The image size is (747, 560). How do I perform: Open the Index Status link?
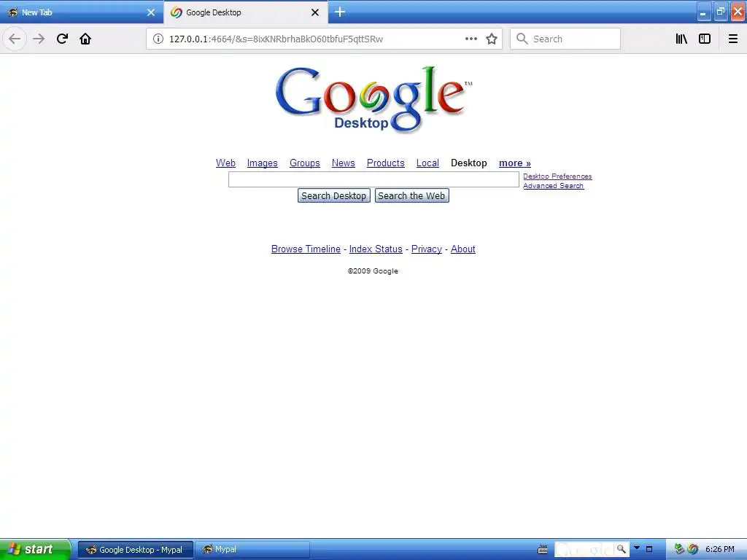coord(376,249)
